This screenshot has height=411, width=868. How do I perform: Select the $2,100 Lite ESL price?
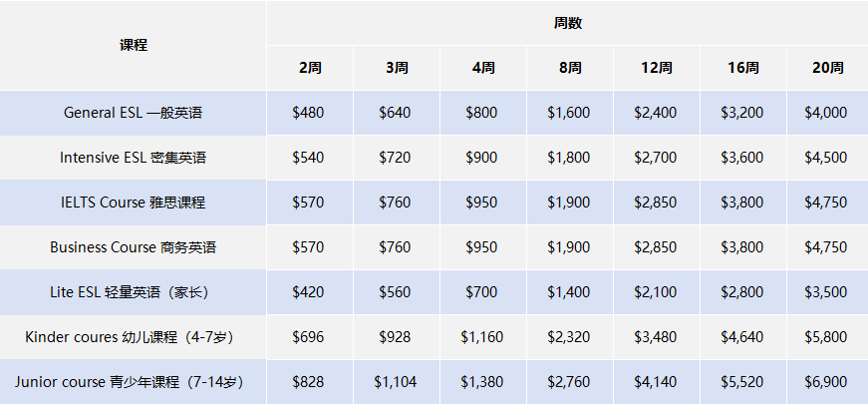click(656, 292)
